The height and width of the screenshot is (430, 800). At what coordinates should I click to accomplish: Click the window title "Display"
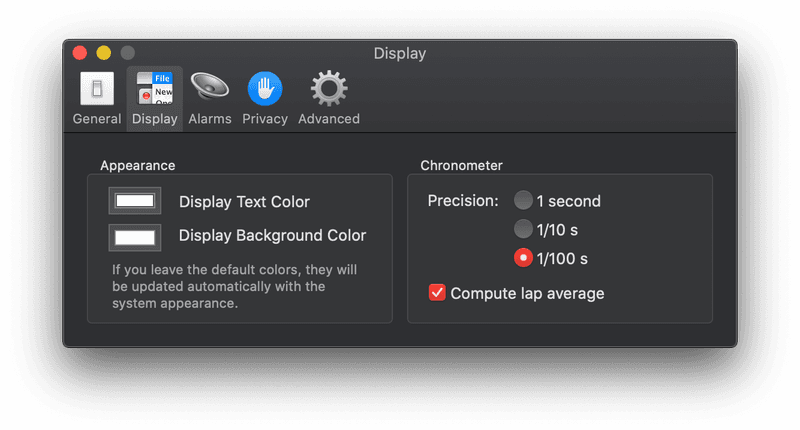click(x=400, y=53)
